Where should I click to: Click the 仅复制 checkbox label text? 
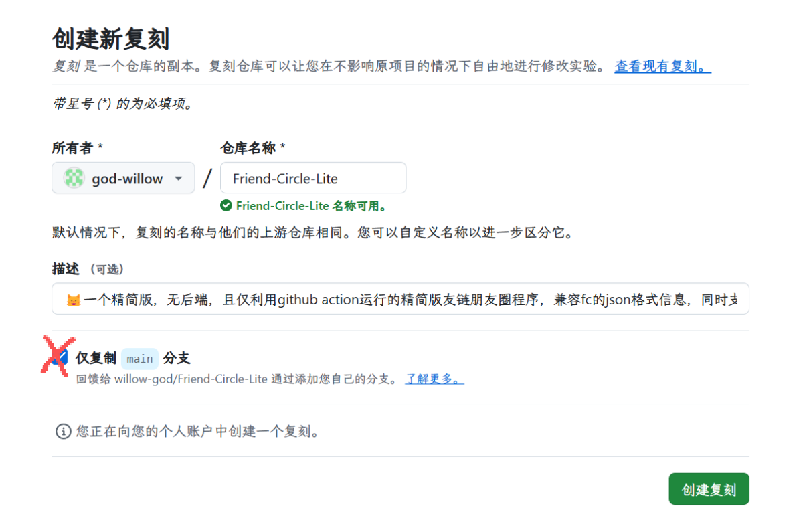click(x=96, y=358)
